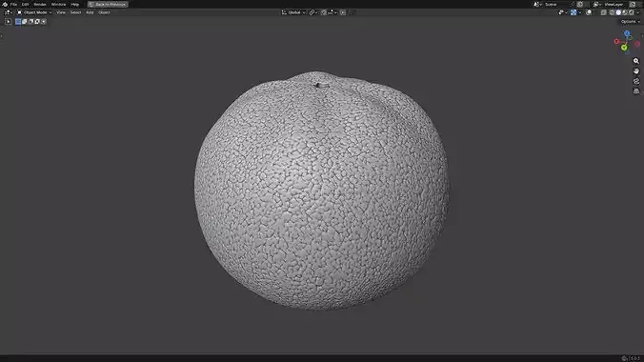Switch to wireframe shading
Viewport: 644px width, 362px height.
(612, 12)
